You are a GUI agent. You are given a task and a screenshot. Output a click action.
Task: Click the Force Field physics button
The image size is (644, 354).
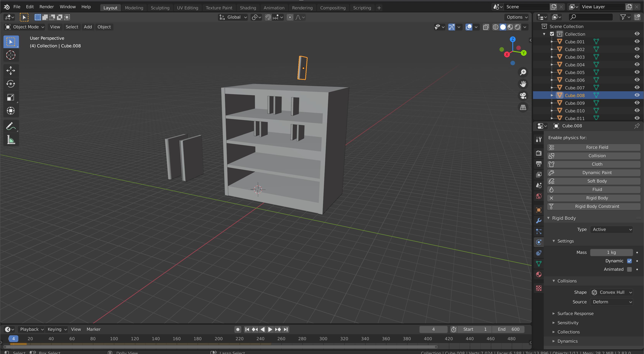click(x=594, y=147)
